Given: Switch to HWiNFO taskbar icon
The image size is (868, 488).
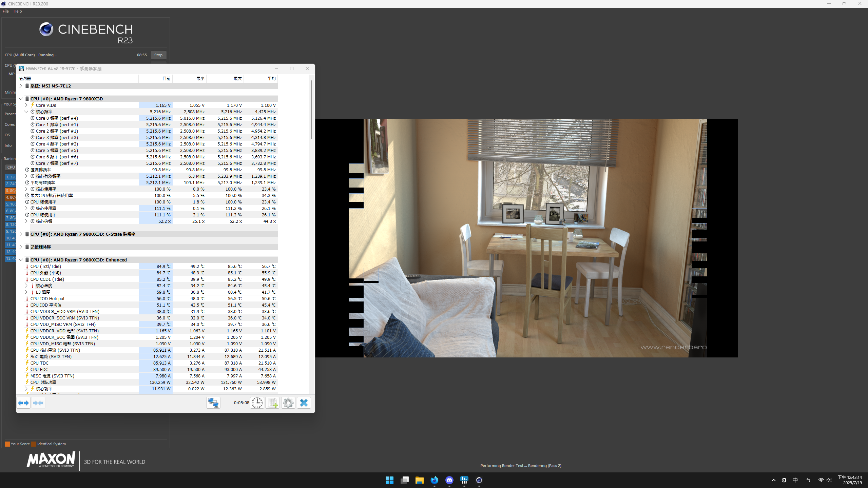Looking at the screenshot, I should (x=464, y=480).
